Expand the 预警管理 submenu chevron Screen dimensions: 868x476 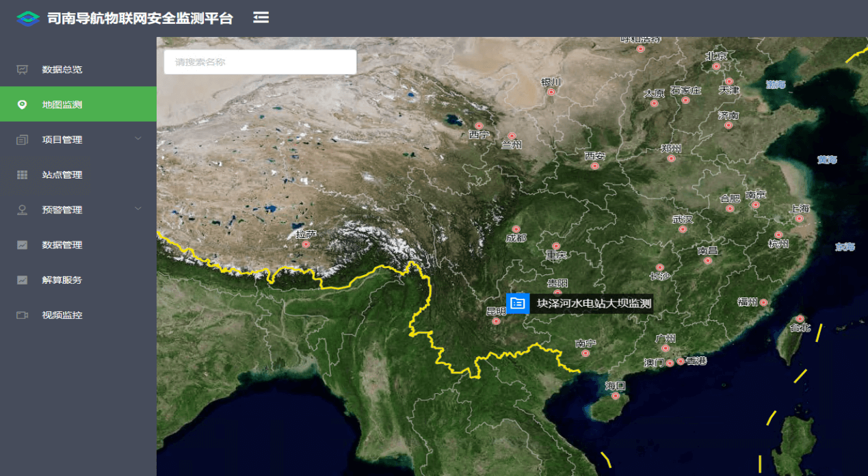pyautogui.click(x=138, y=209)
